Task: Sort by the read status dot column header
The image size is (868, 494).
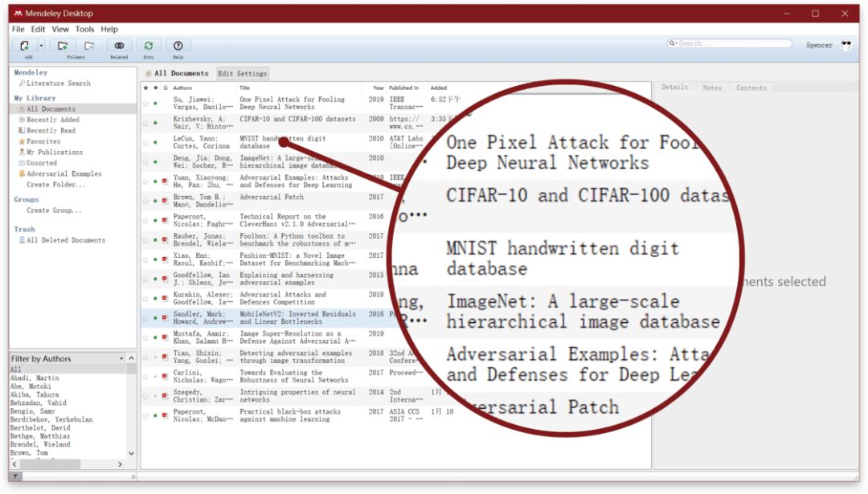Action: tap(156, 88)
